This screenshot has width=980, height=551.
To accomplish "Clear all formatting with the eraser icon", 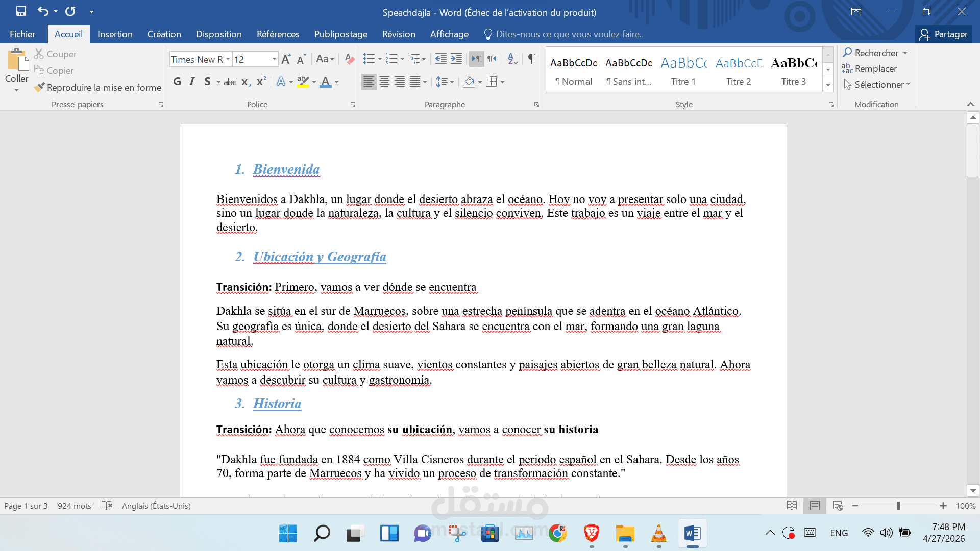I will point(350,59).
